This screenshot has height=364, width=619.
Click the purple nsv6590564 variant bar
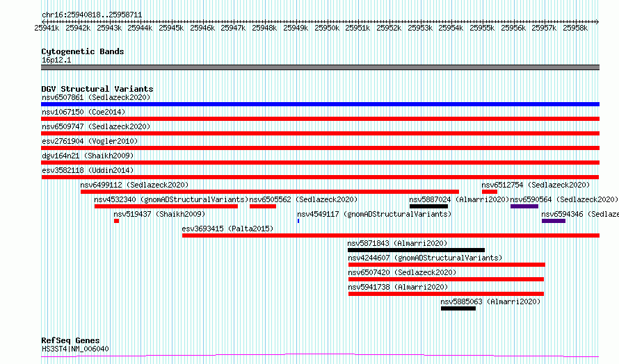tap(524, 206)
